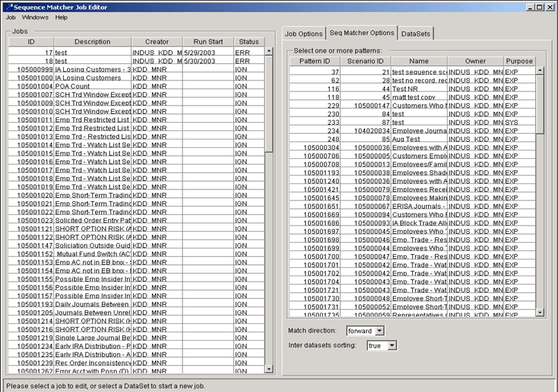Switch to the DataSets tab

pos(416,34)
